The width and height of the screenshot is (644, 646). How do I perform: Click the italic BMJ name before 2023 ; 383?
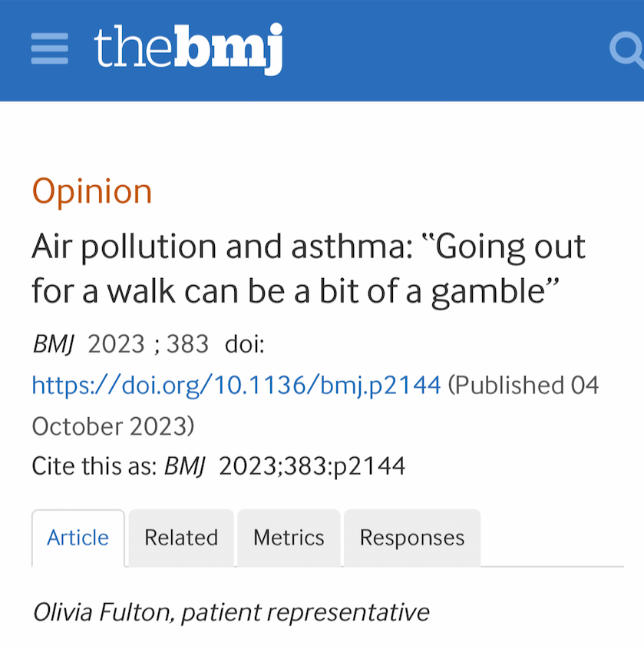click(53, 343)
